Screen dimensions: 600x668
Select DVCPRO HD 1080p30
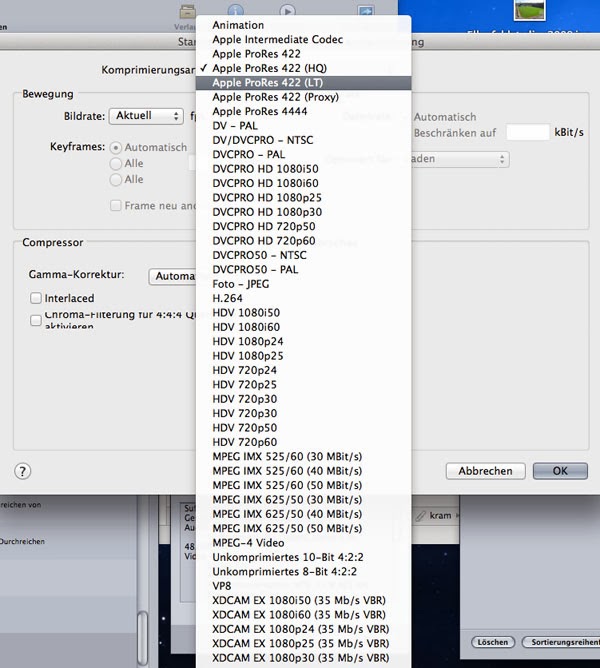pyautogui.click(x=303, y=212)
